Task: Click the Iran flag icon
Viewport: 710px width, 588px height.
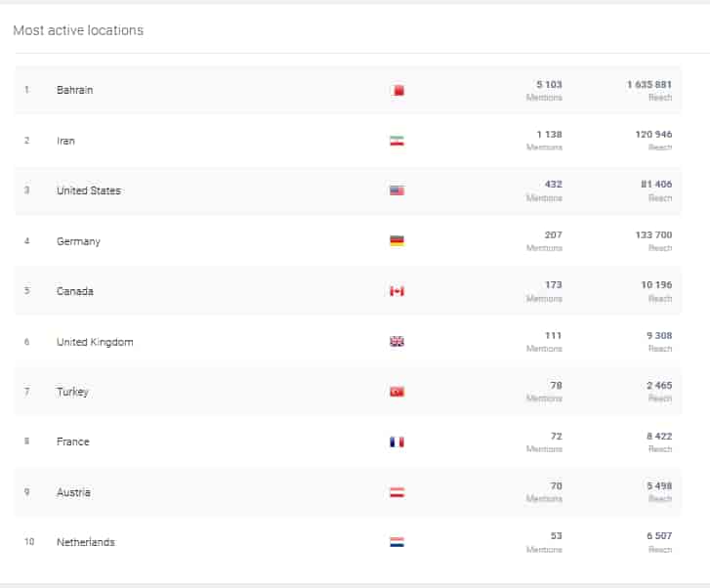Action: click(397, 141)
